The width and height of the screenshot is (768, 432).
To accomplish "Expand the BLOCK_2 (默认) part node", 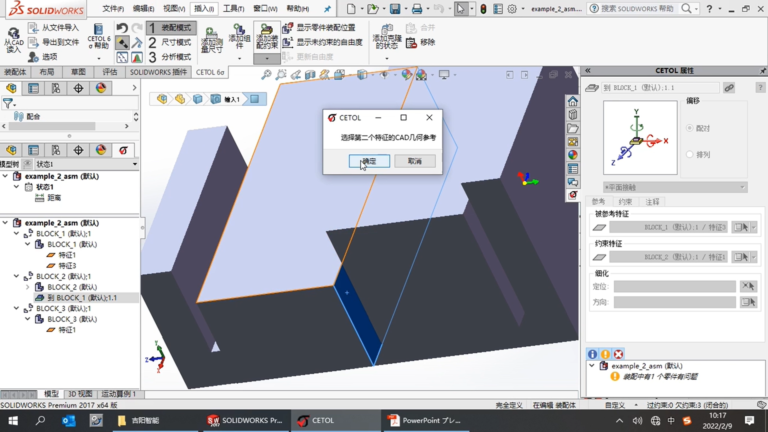I will click(x=27, y=287).
